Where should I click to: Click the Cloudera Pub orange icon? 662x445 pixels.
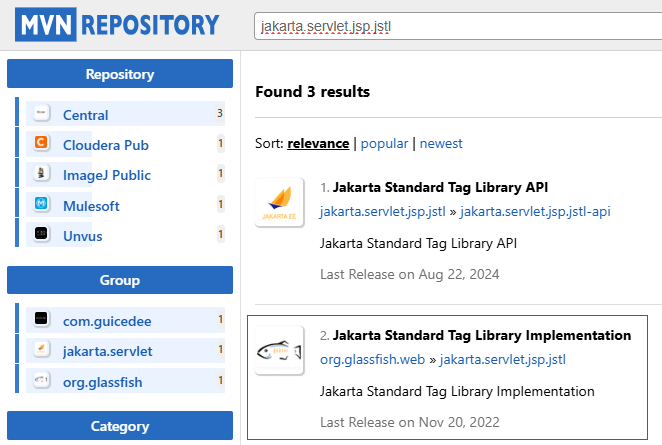click(41, 143)
